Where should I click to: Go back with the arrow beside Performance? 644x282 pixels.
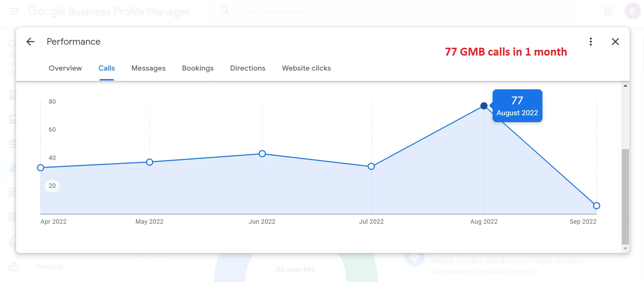(30, 42)
